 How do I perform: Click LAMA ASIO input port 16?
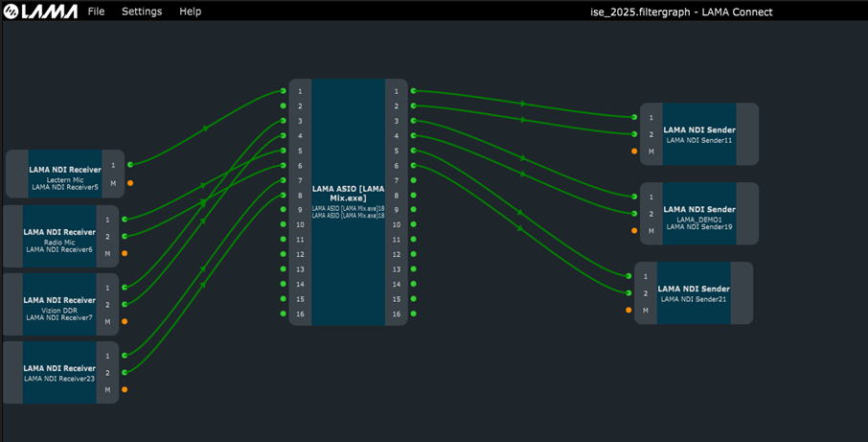pos(284,314)
